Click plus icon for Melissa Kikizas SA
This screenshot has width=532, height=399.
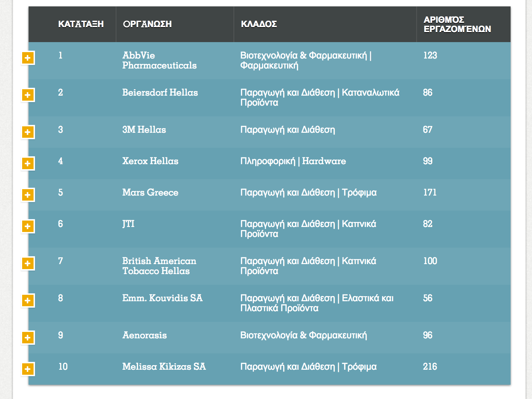click(28, 369)
